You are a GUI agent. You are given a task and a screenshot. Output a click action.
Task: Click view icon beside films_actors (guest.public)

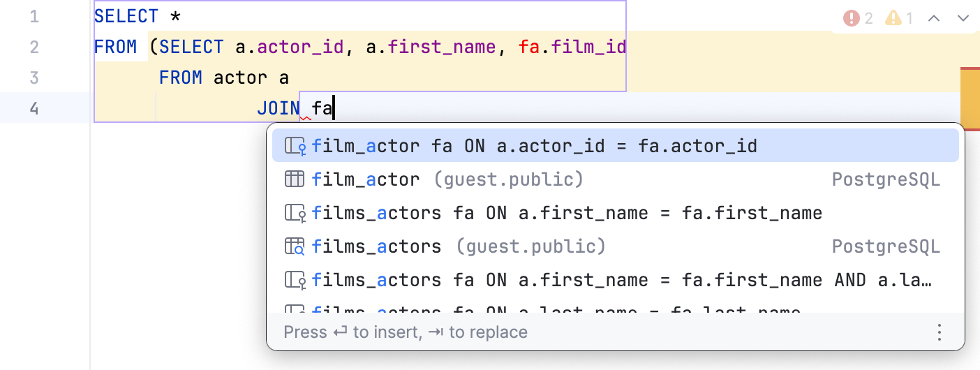[295, 246]
